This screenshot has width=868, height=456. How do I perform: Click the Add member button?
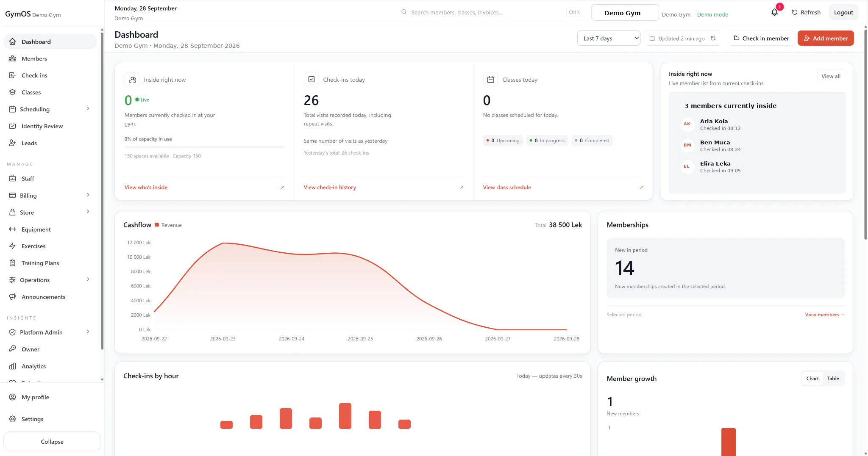[826, 38]
